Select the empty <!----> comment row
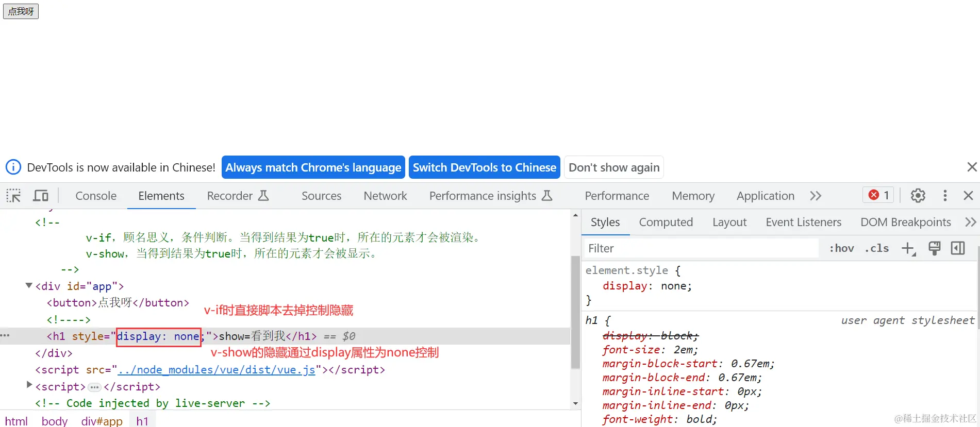This screenshot has height=427, width=980. (x=69, y=319)
